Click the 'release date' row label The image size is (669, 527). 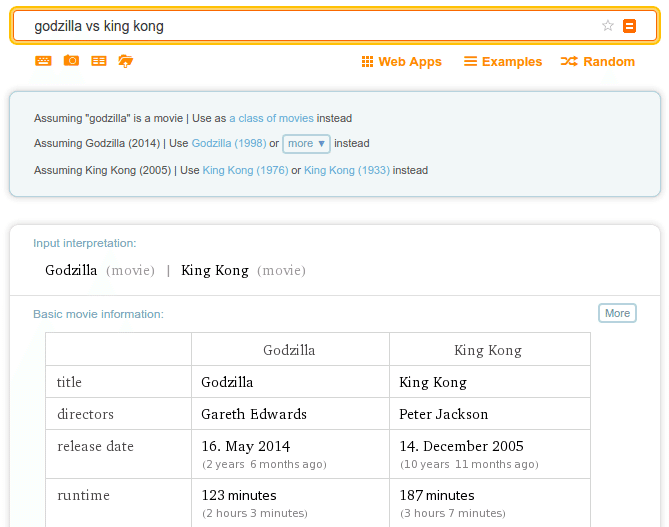click(x=95, y=446)
